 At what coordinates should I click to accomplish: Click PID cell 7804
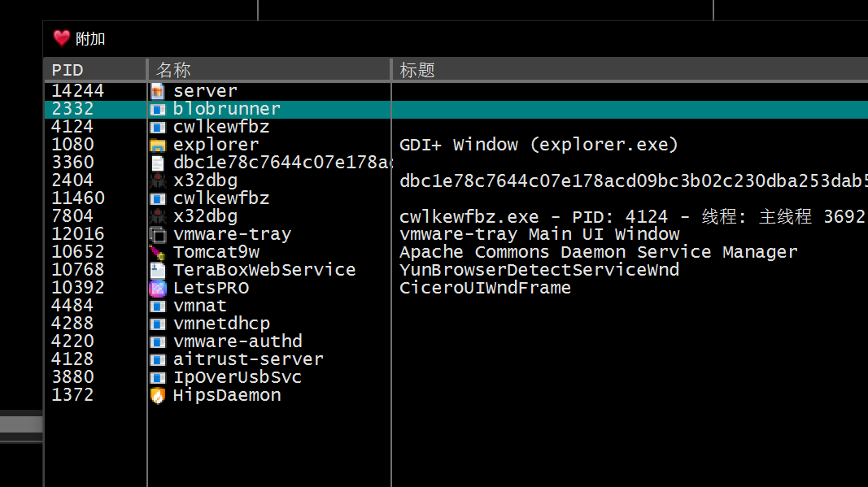coord(72,216)
